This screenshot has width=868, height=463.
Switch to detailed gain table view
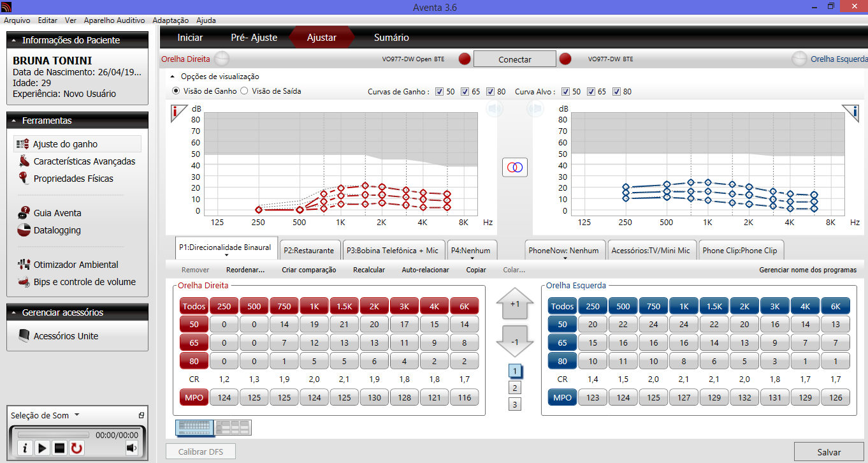194,427
